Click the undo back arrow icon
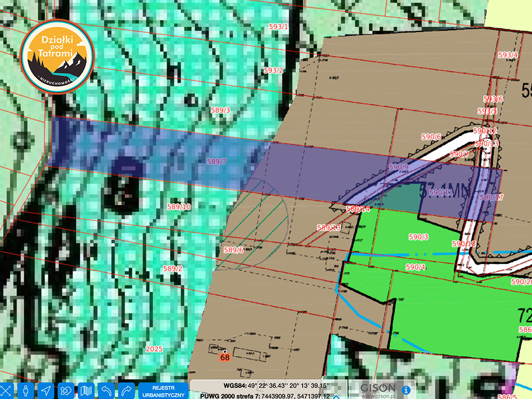Viewport: 532px width, 399px height. coord(106,390)
